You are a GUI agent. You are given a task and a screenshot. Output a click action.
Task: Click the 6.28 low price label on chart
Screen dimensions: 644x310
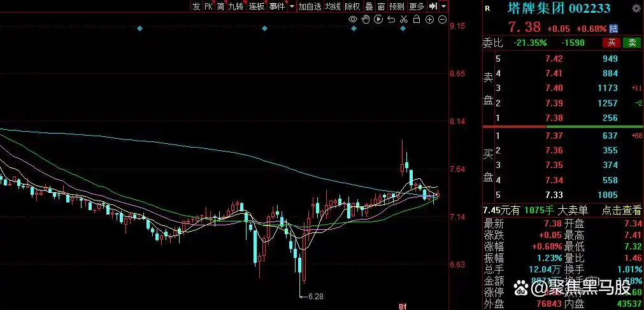tap(315, 296)
